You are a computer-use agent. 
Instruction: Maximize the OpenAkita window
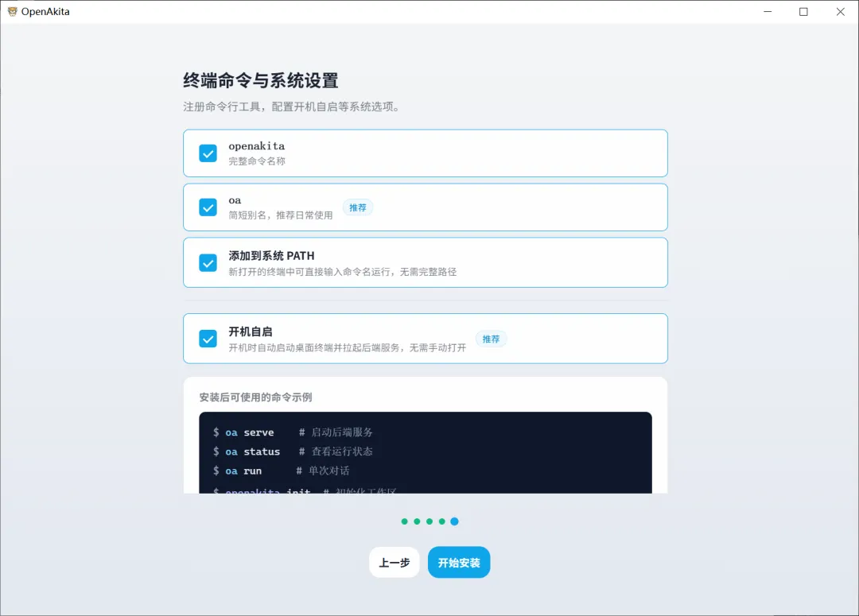[803, 11]
